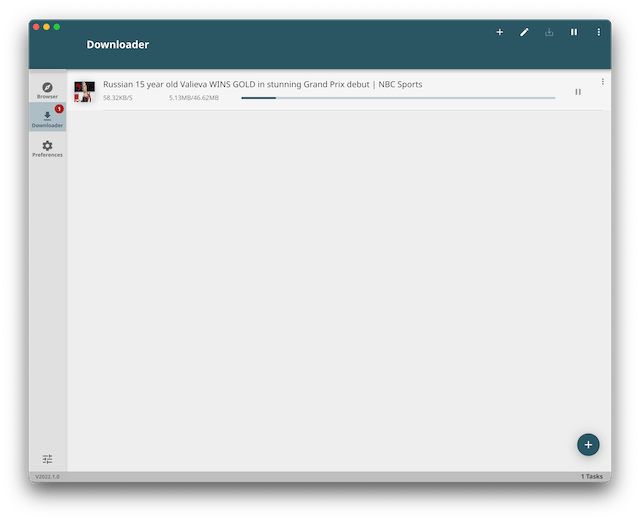The image size is (640, 520).
Task: Click the pencil edit icon in the header
Action: [x=524, y=32]
